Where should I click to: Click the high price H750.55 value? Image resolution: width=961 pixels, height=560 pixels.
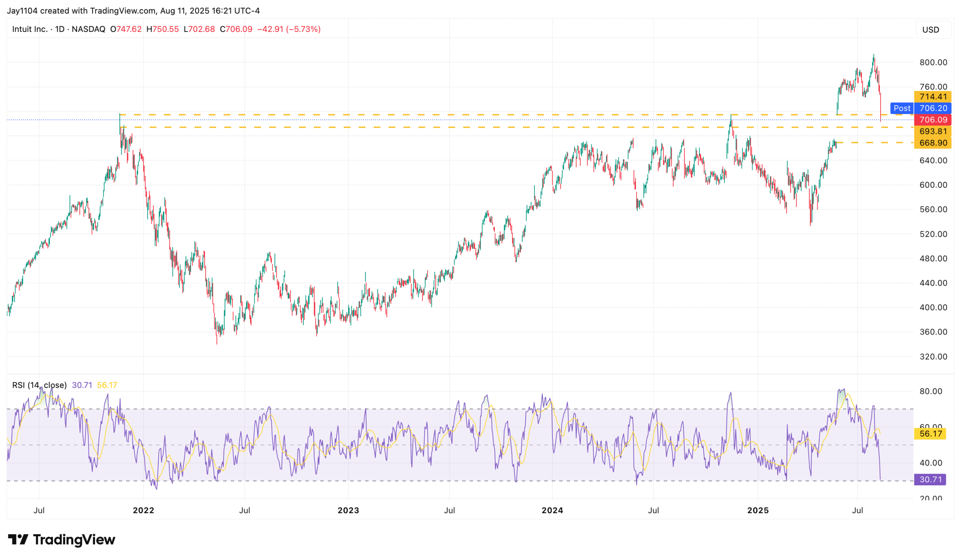(x=163, y=29)
